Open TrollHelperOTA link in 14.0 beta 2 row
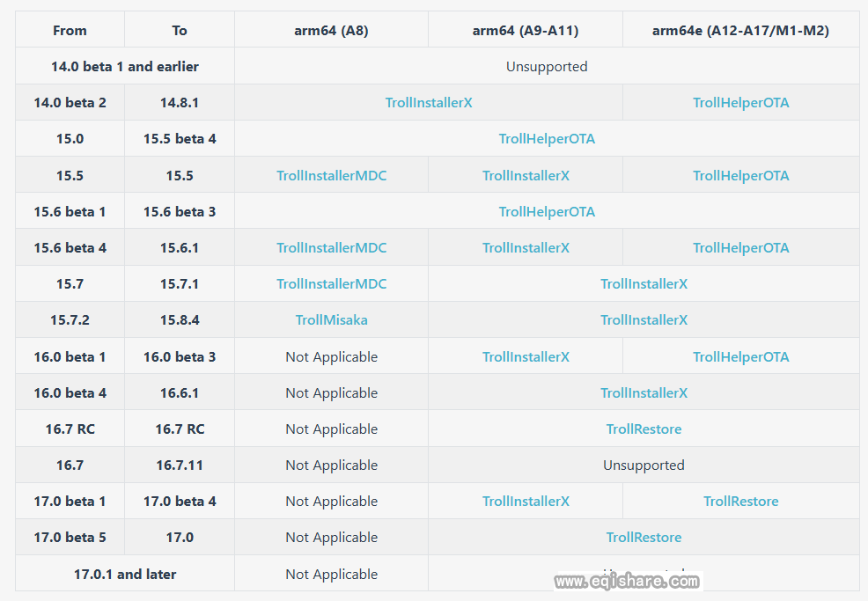868x601 pixels. [x=740, y=103]
